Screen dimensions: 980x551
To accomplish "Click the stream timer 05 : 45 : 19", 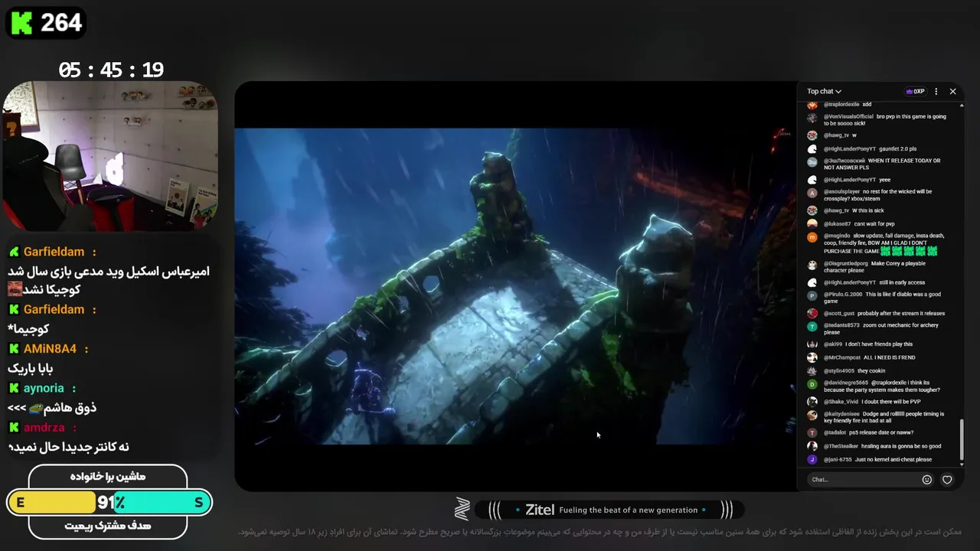I will (111, 70).
